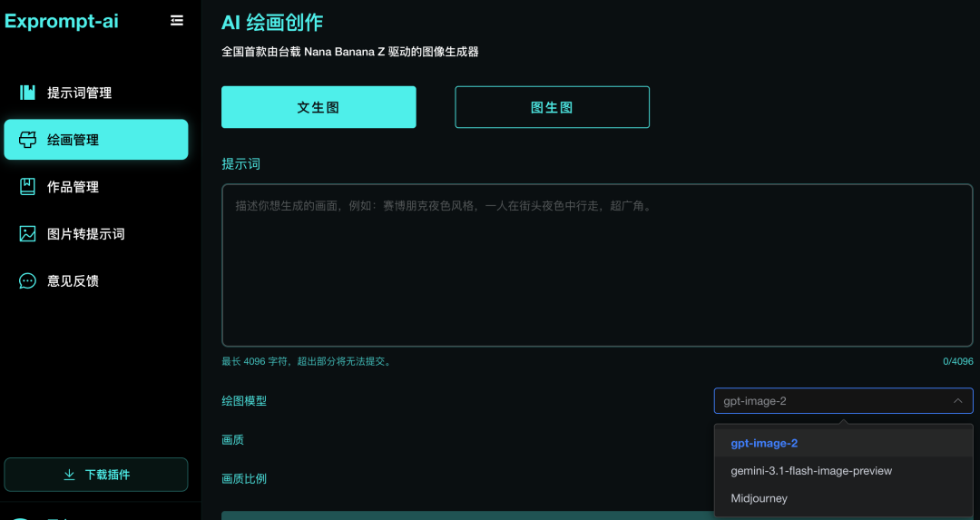
Task: Select gpt-image-2 from the model list
Action: (764, 444)
